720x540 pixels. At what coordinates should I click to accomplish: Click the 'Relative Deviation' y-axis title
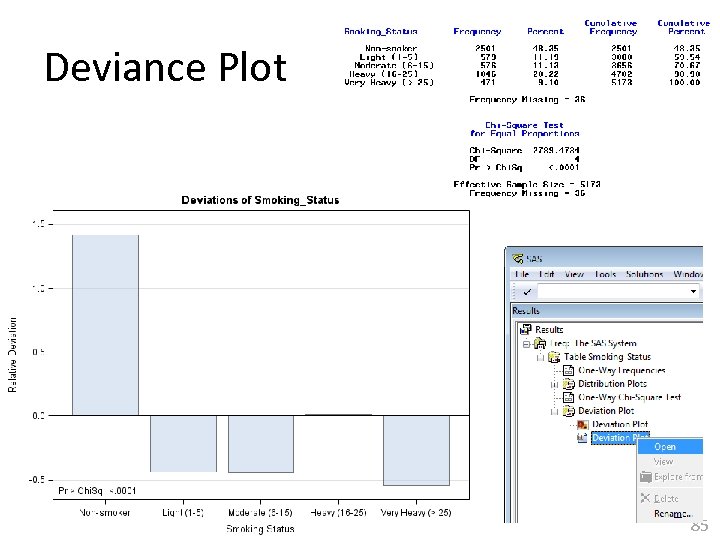[x=12, y=354]
